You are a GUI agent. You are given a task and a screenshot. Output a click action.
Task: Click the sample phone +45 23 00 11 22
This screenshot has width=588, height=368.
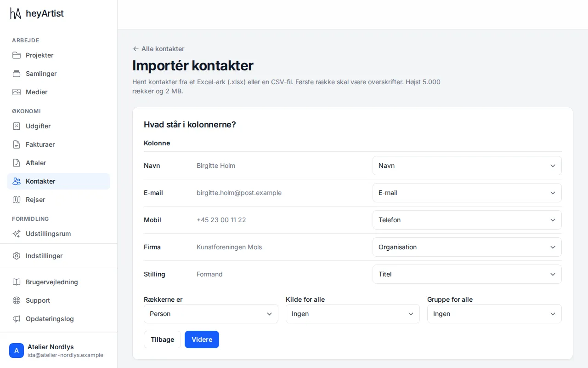[221, 220]
